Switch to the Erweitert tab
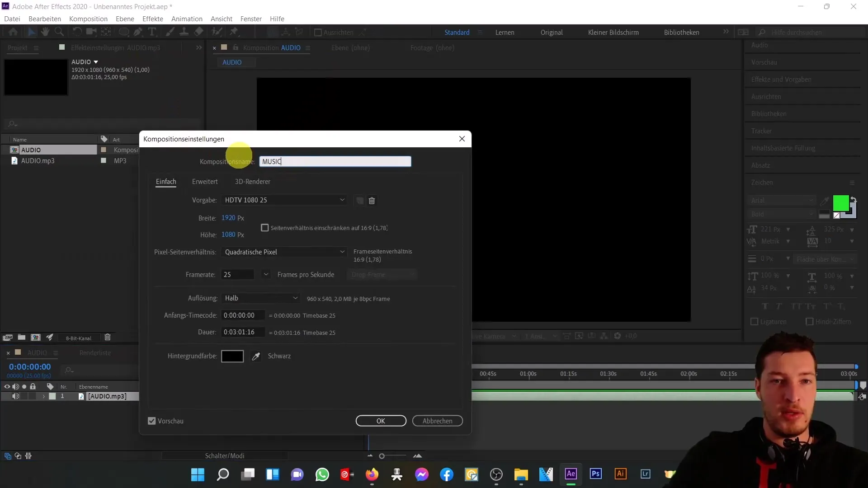Screen dimensions: 868x488 click(205, 182)
